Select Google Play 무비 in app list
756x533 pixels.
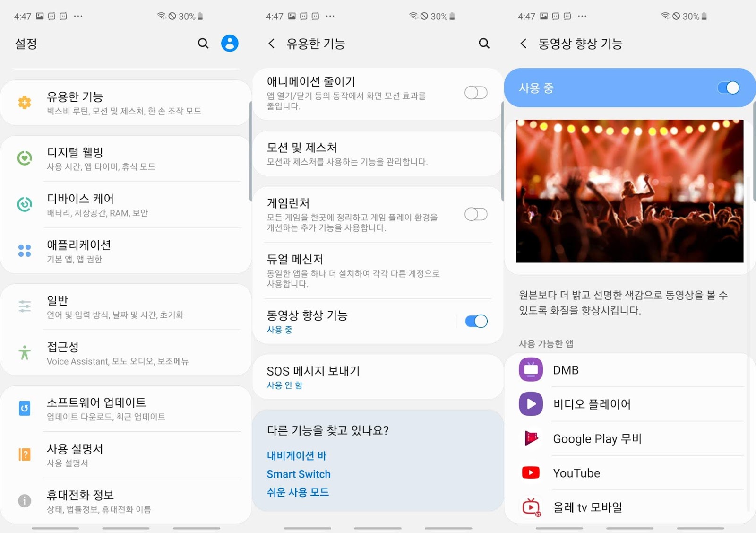point(629,438)
